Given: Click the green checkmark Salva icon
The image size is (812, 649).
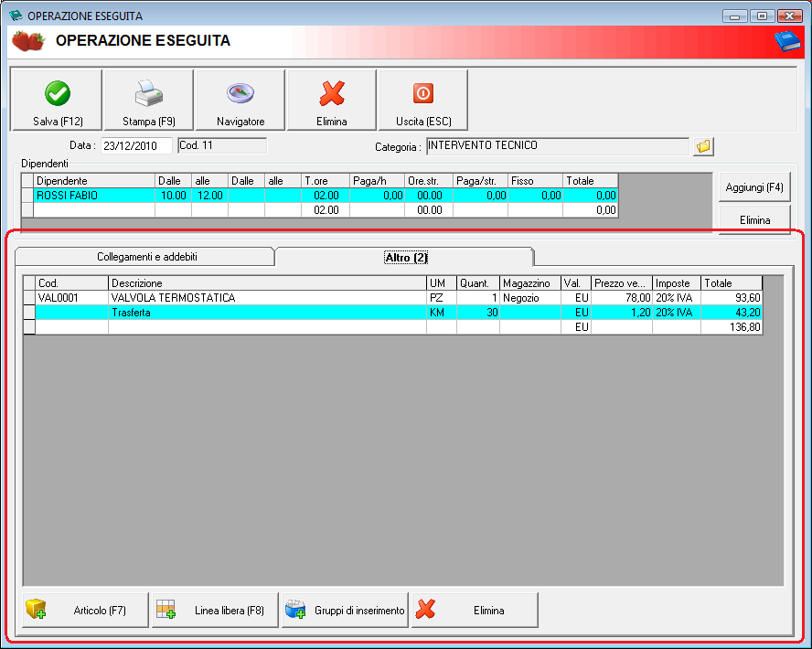Looking at the screenshot, I should (58, 93).
